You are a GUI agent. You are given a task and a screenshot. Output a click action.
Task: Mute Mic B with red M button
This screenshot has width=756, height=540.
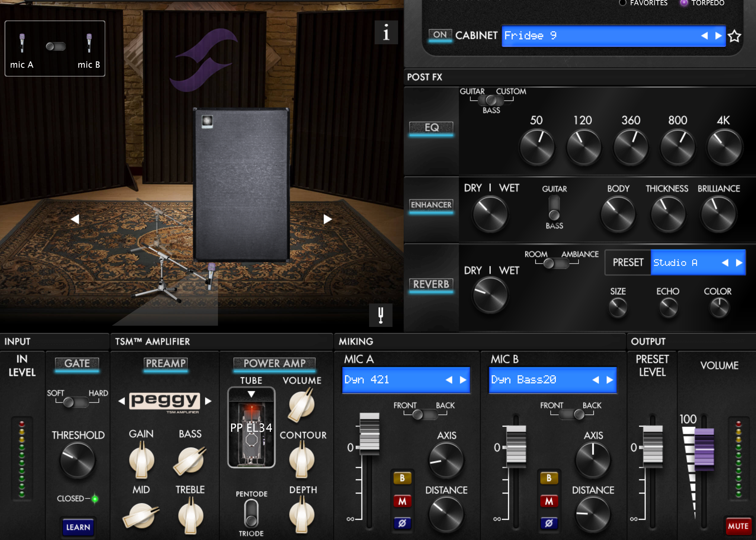tap(549, 501)
